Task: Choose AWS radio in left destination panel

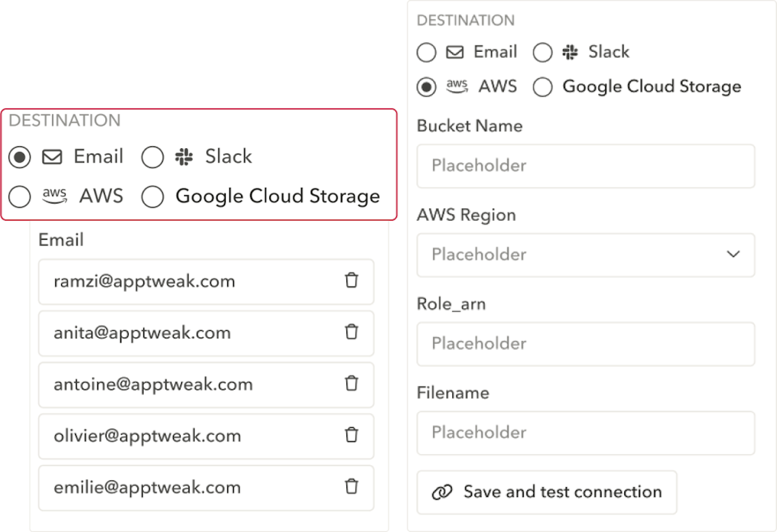Action: pos(20,197)
